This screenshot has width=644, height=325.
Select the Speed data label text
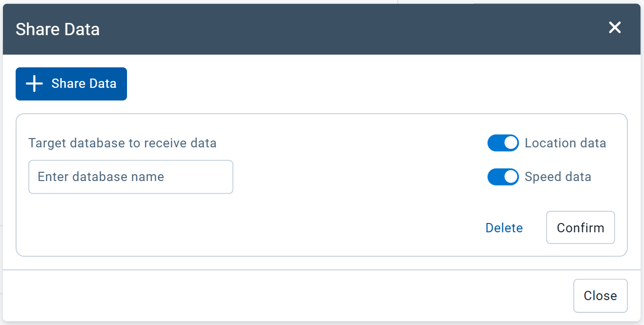tap(558, 177)
